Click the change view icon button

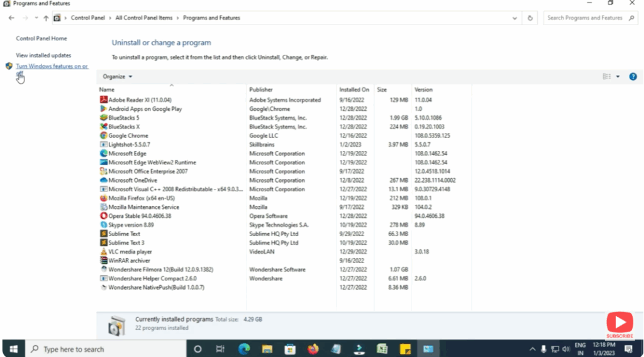click(607, 77)
